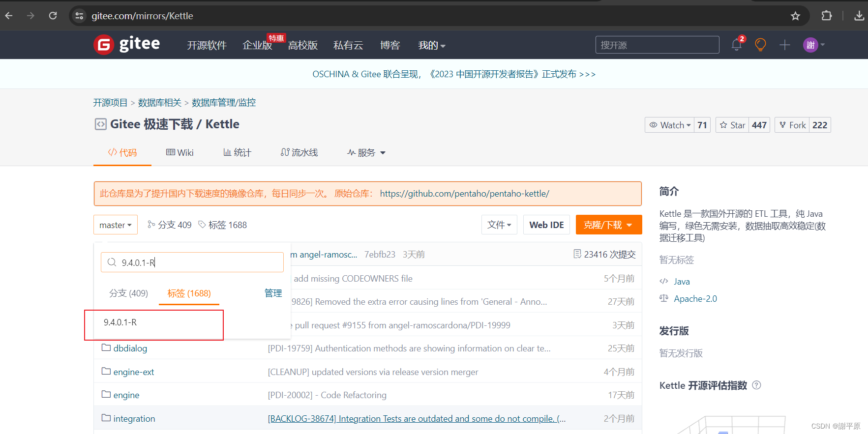Image resolution: width=868 pixels, height=434 pixels.
Task: Open the Java language link
Action: click(682, 282)
